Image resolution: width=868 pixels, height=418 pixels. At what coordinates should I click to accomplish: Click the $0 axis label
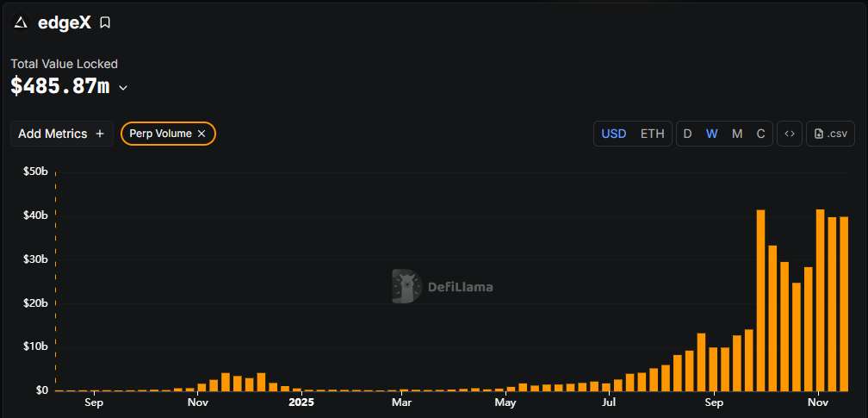[41, 390]
